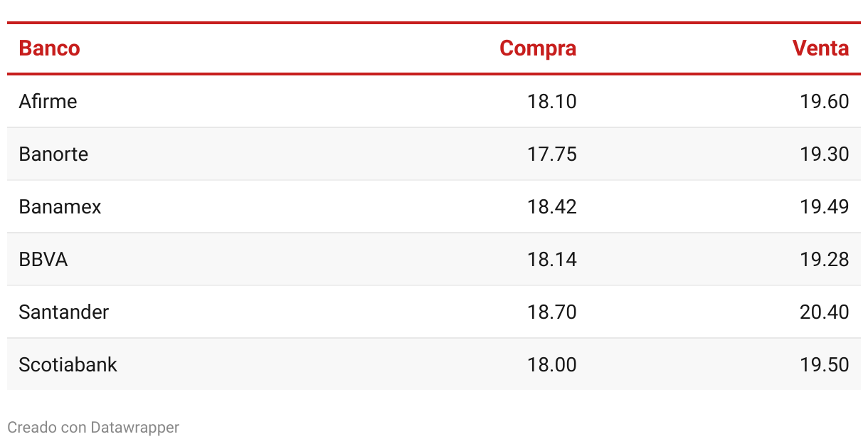The image size is (868, 444).
Task: Click Santander venta value 20.40
Action: tap(825, 312)
